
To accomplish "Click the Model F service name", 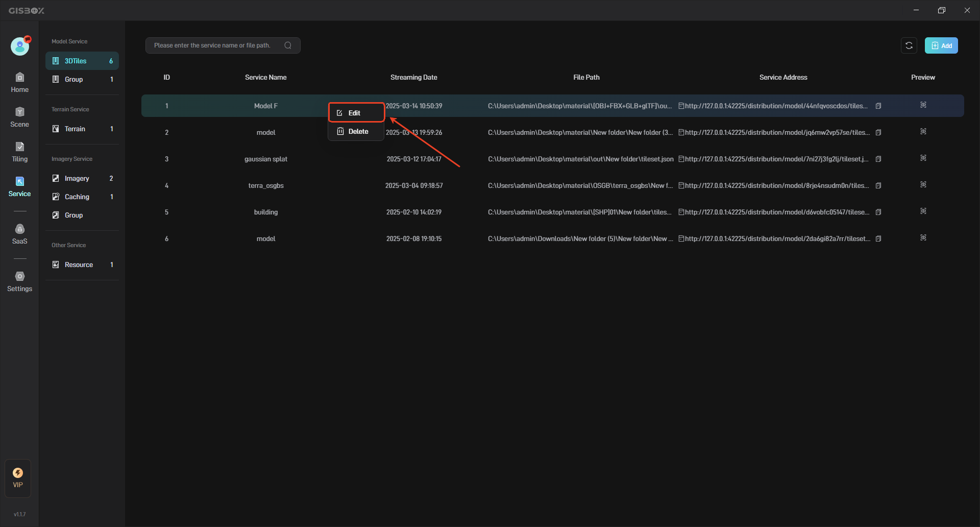I will tap(266, 106).
